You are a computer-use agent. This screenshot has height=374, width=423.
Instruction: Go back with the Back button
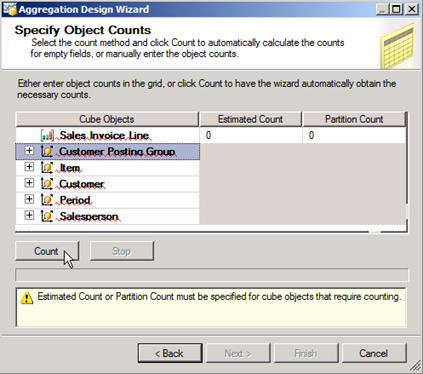coord(170,353)
